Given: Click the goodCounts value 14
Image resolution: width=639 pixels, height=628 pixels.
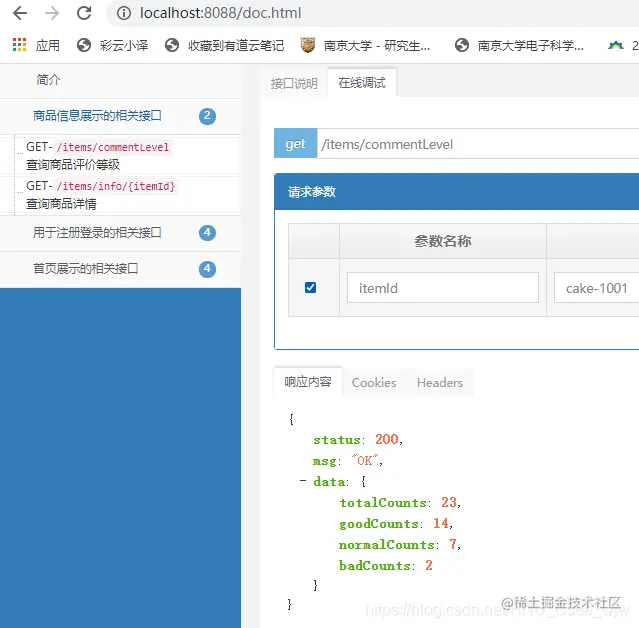Looking at the screenshot, I should click(x=441, y=523).
